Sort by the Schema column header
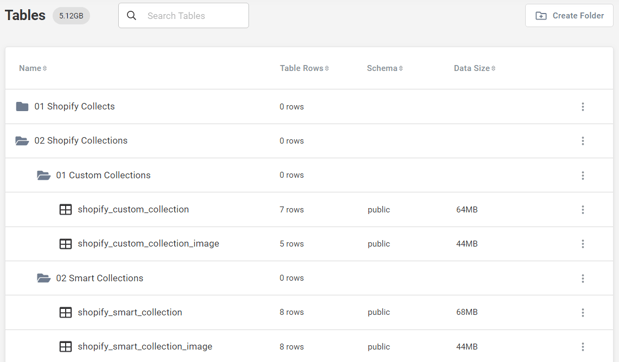The height and width of the screenshot is (362, 619). (385, 68)
